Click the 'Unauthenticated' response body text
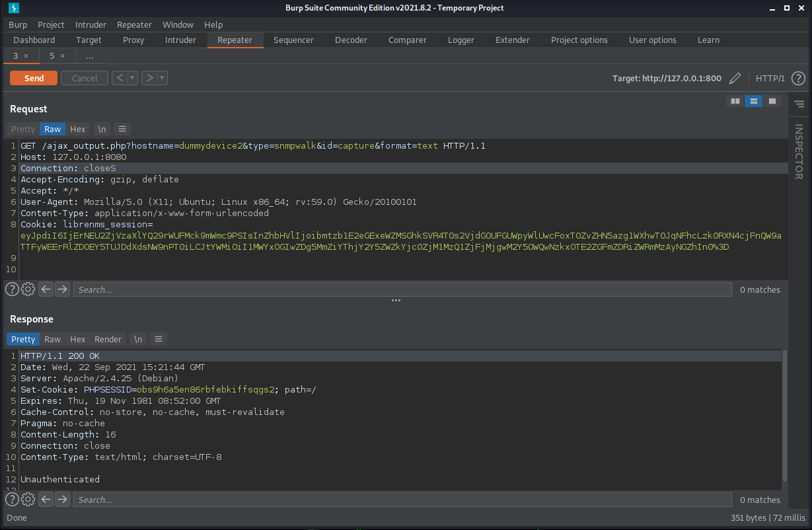This screenshot has height=530, width=812. click(60, 479)
